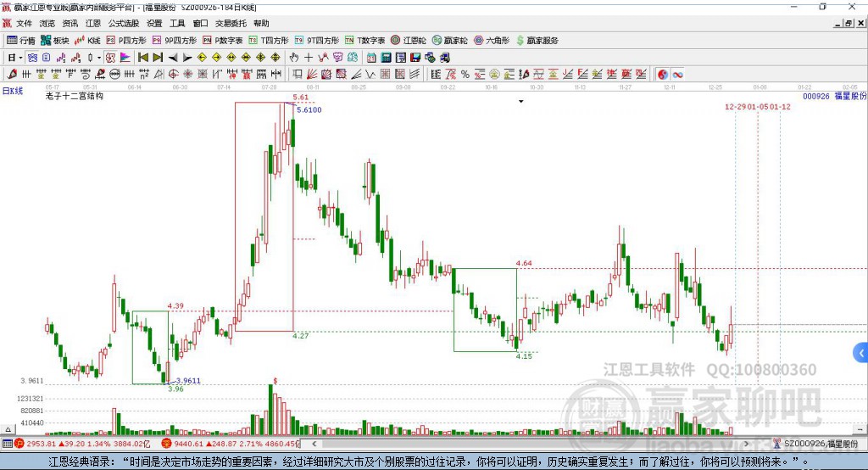Open the 9T四方形 tool
Image resolution: width=868 pixels, height=470 pixels.
(x=317, y=41)
